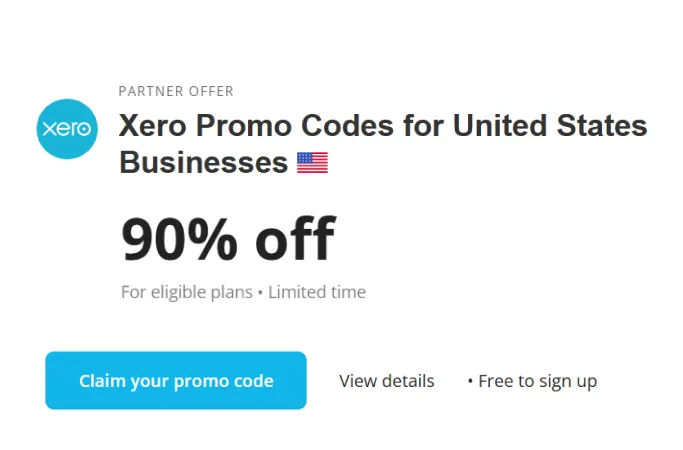Select the PARTNER OFFER label
Image resolution: width=683 pixels, height=450 pixels.
(x=176, y=91)
